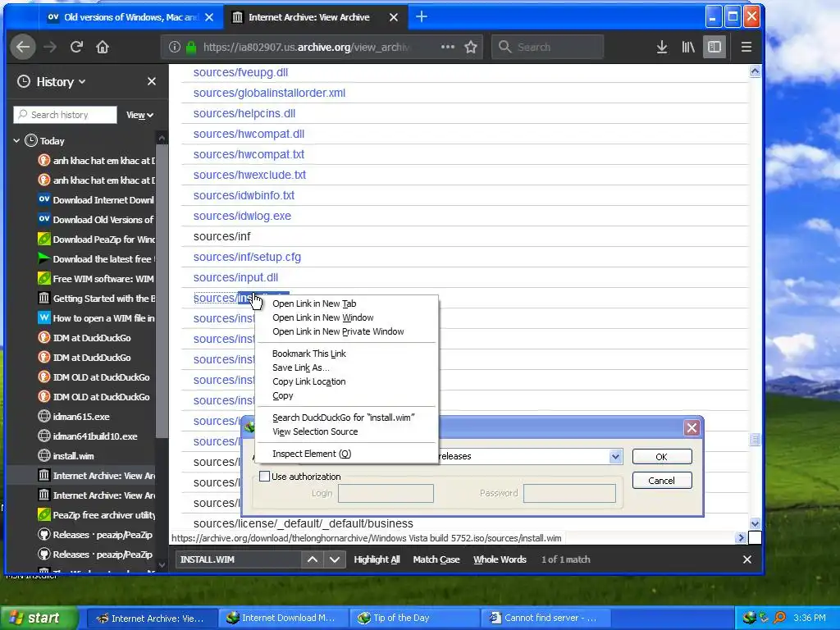Viewport: 840px width, 630px height.
Task: Click the page scrollbar down arrow
Action: (755, 524)
